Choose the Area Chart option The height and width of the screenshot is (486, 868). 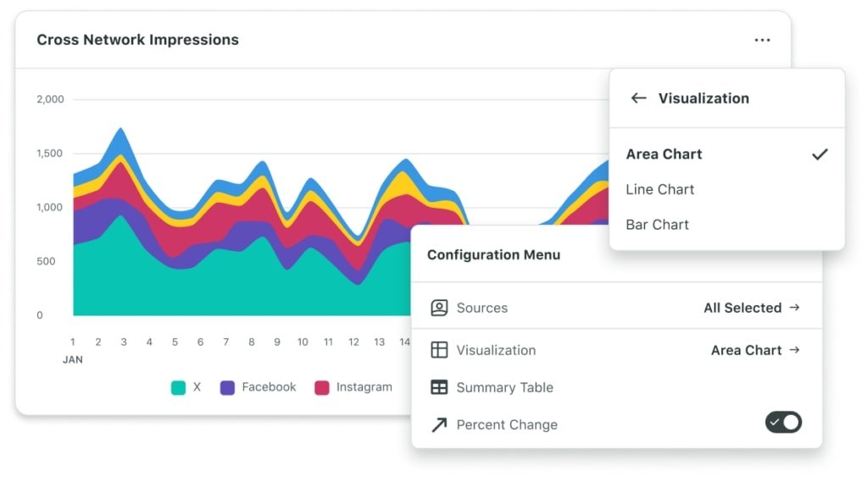pos(664,154)
